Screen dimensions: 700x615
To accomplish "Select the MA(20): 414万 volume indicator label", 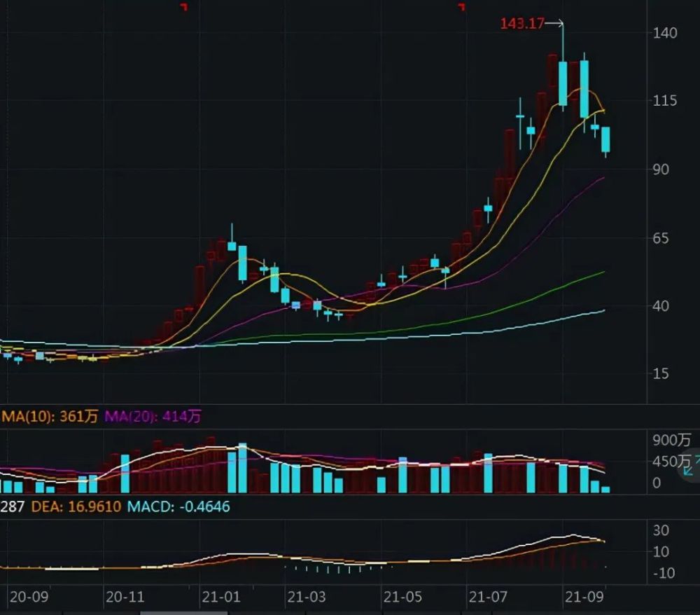I will [x=153, y=417].
